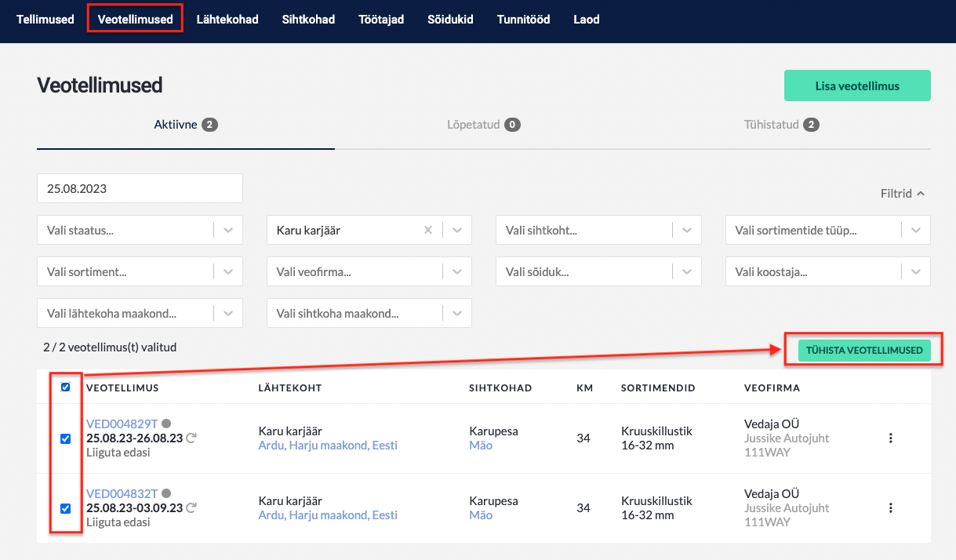This screenshot has width=956, height=560.
Task: Open the Vali sõiduk dropdown
Action: click(598, 272)
